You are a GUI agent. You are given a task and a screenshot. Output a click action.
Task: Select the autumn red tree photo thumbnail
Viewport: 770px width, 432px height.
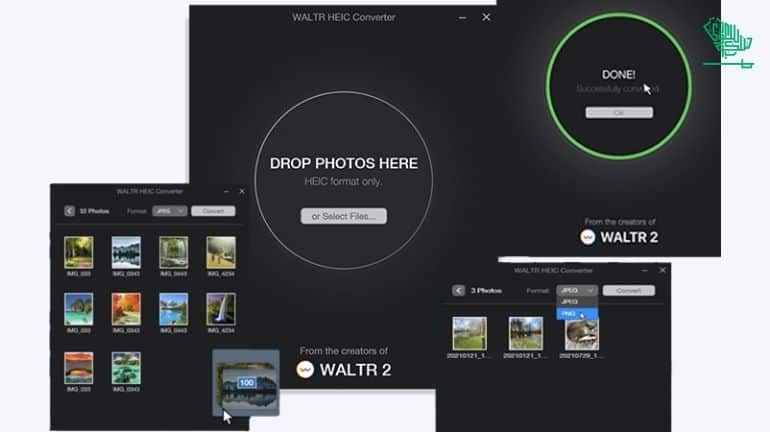pos(126,309)
